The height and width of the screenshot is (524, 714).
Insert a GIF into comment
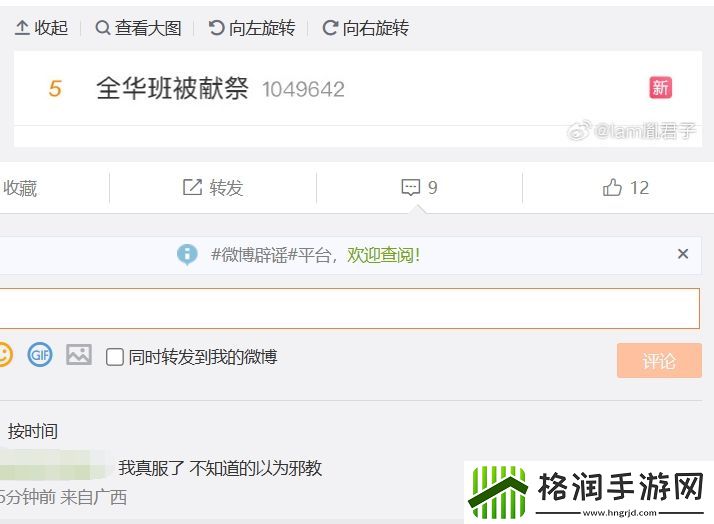[40, 355]
